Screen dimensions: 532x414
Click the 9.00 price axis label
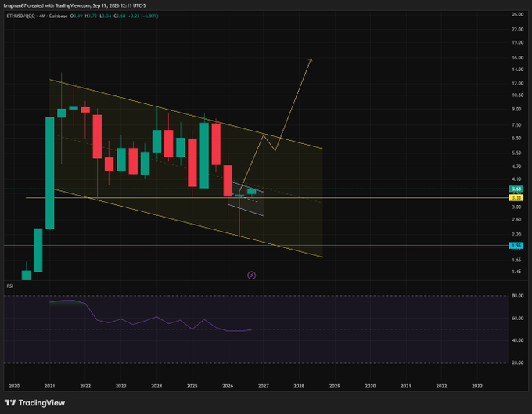[516, 109]
